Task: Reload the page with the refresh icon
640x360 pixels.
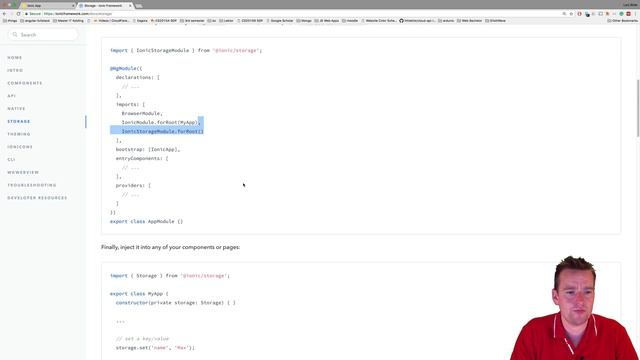Action: point(18,14)
